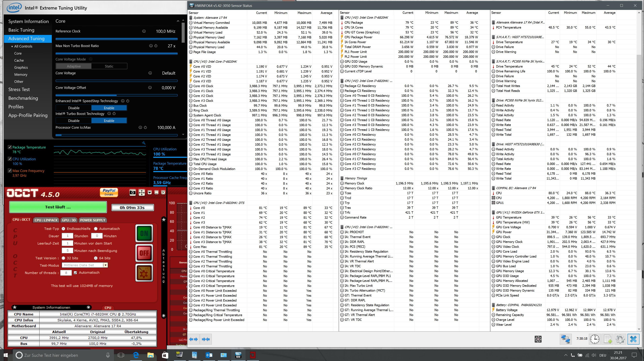Disable Intel Turbo Boost Technology
Screen dimensions: 644x361
74,121
